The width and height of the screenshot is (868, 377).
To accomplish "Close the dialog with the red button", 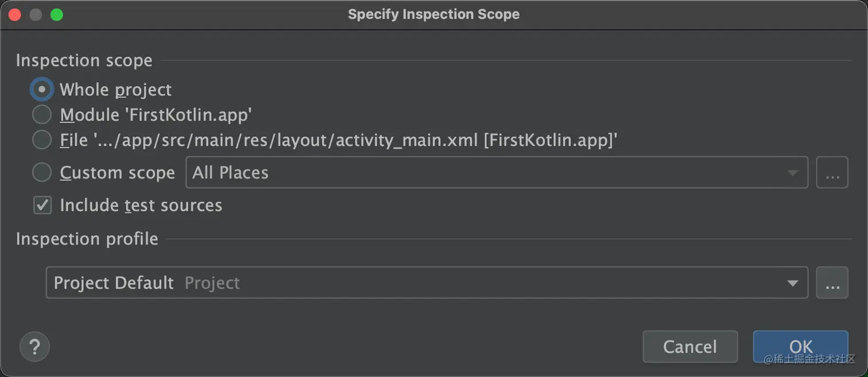I will click(15, 15).
